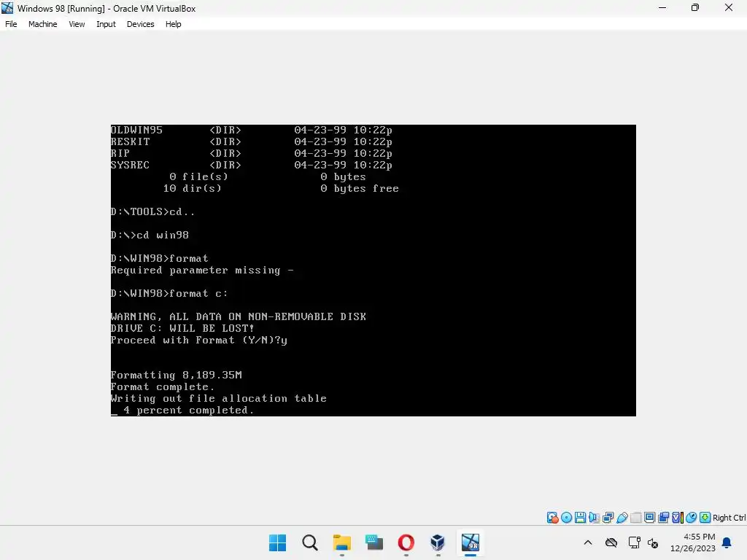
Task: Click the "Required parameter missing -" message
Action: (x=202, y=271)
